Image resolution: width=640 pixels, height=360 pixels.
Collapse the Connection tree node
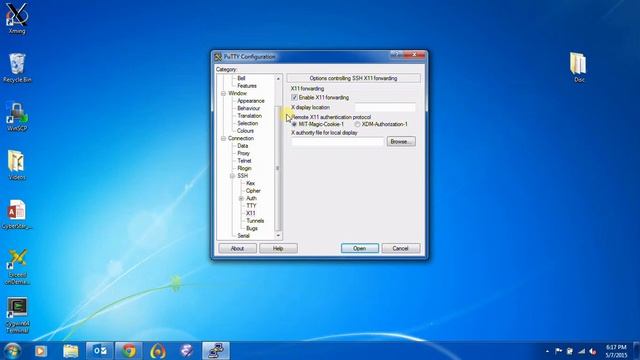click(x=223, y=138)
